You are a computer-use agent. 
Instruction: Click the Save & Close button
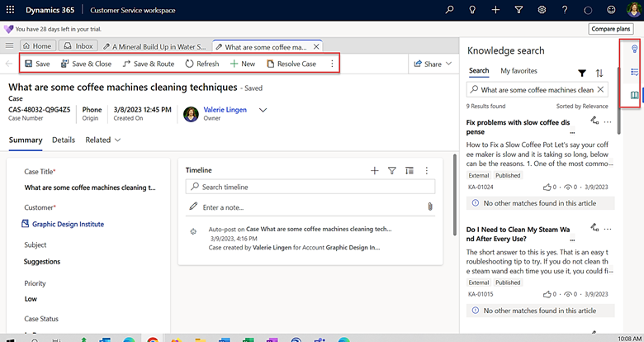pyautogui.click(x=86, y=64)
